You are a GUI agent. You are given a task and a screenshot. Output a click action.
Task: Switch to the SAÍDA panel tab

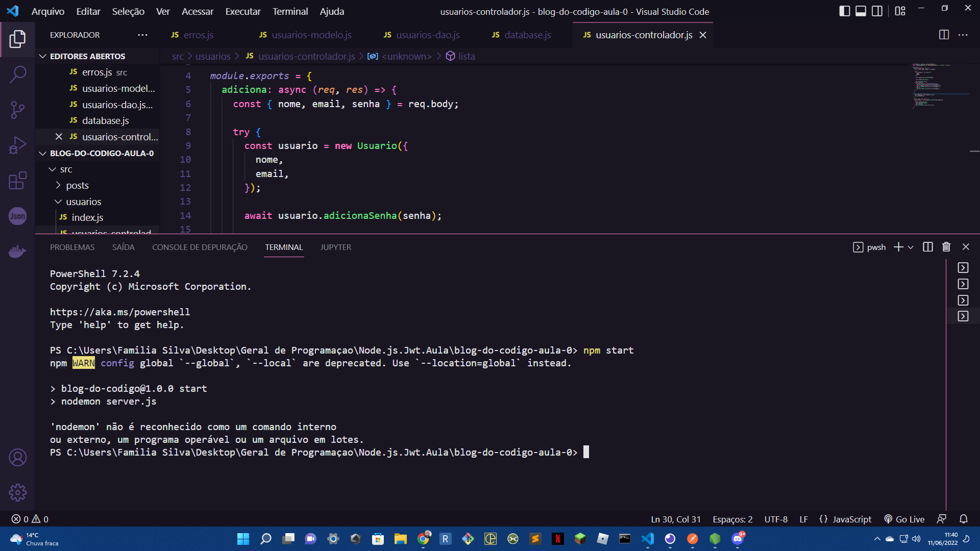123,247
